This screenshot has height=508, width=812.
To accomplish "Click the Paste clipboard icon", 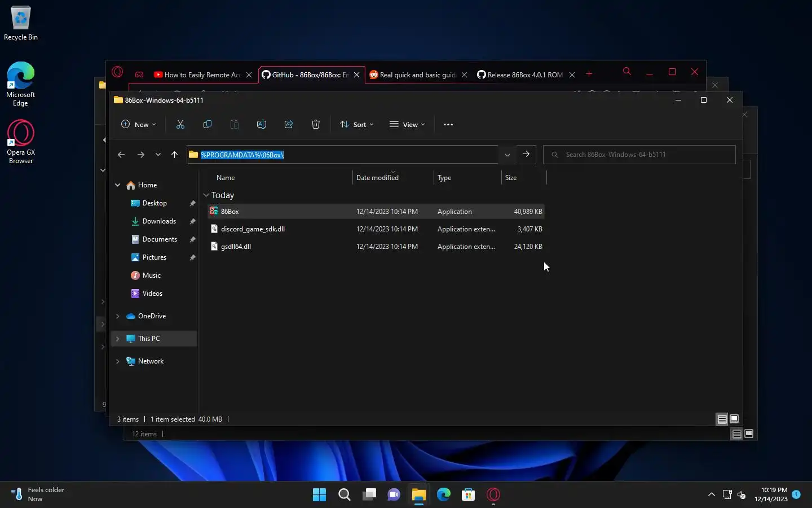I will click(x=235, y=124).
